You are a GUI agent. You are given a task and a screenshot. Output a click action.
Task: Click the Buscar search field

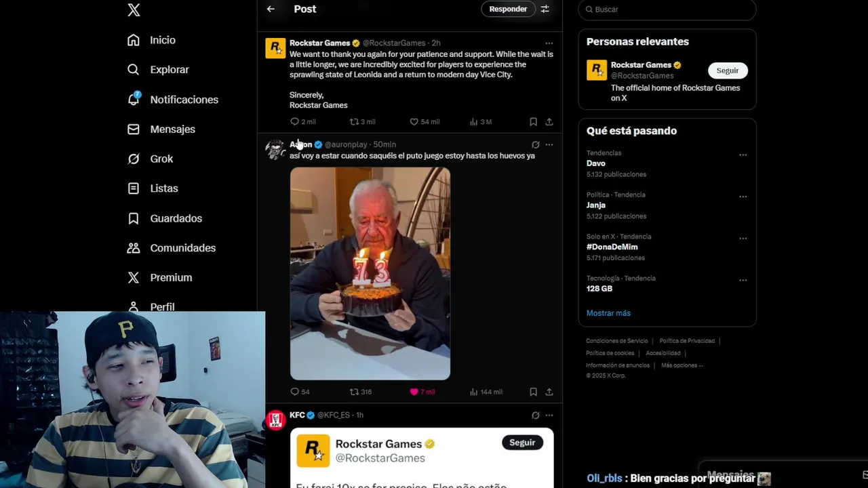tap(667, 9)
